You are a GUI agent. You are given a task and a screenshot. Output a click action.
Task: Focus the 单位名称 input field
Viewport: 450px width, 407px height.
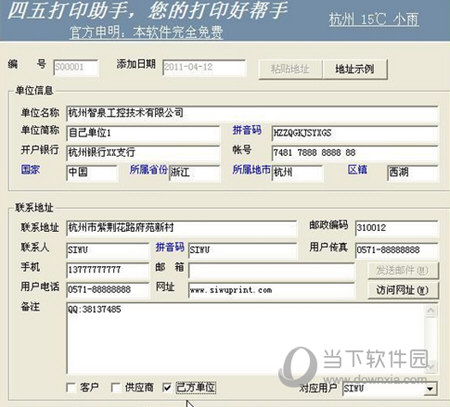252,114
